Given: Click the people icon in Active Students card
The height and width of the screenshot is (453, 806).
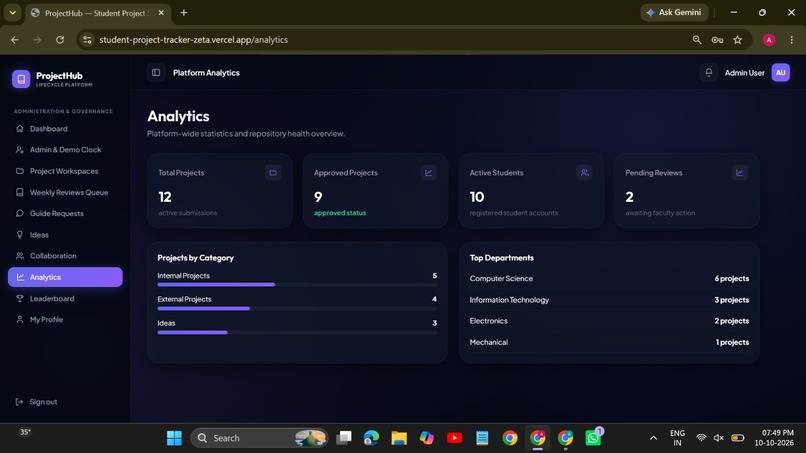Looking at the screenshot, I should click(x=584, y=173).
